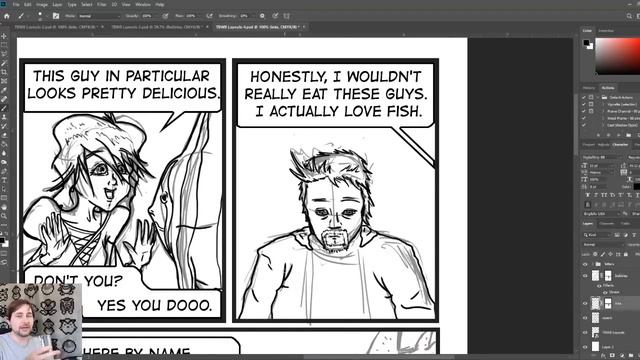Expand the letters layer group
Screen dimensions: 640x360
[x=593, y=264]
